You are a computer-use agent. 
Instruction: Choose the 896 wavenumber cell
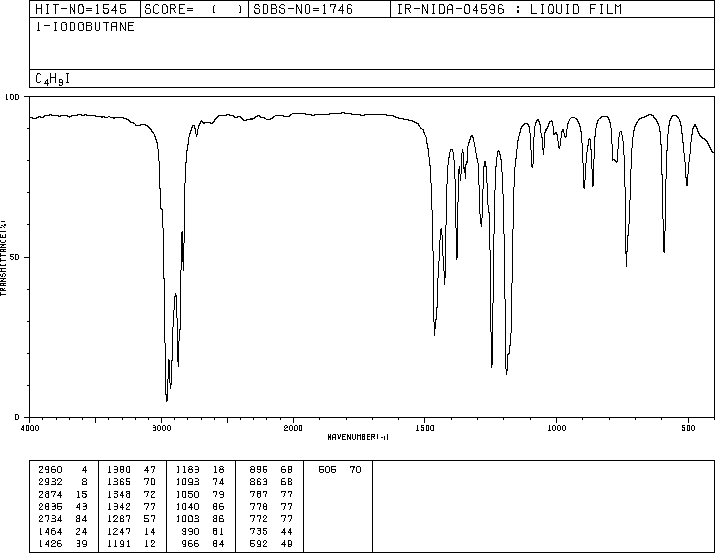259,470
